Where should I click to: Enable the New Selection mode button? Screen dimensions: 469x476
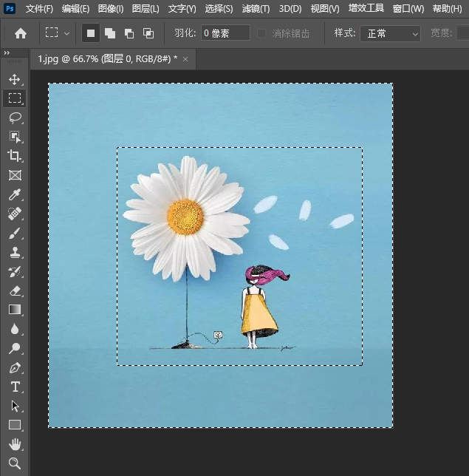click(x=91, y=33)
